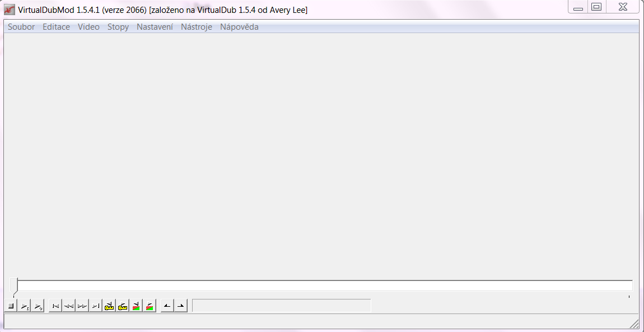The height and width of the screenshot is (332, 644).
Task: Maximize the VirtualDubMod window
Action: pos(597,7)
